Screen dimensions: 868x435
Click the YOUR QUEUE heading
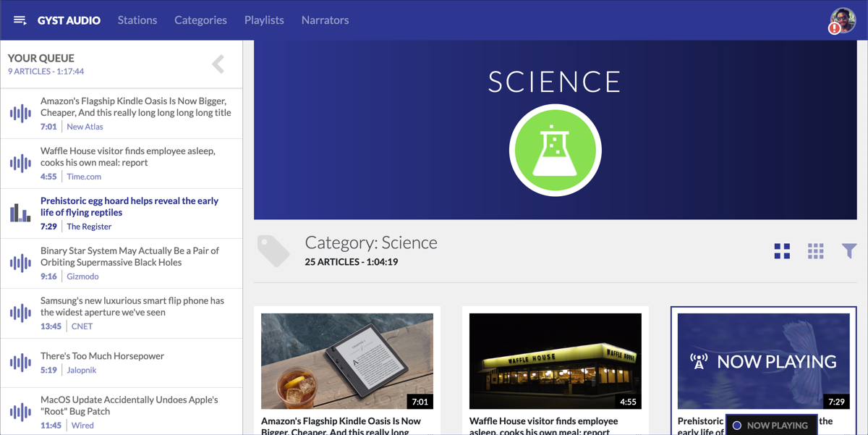pyautogui.click(x=41, y=58)
